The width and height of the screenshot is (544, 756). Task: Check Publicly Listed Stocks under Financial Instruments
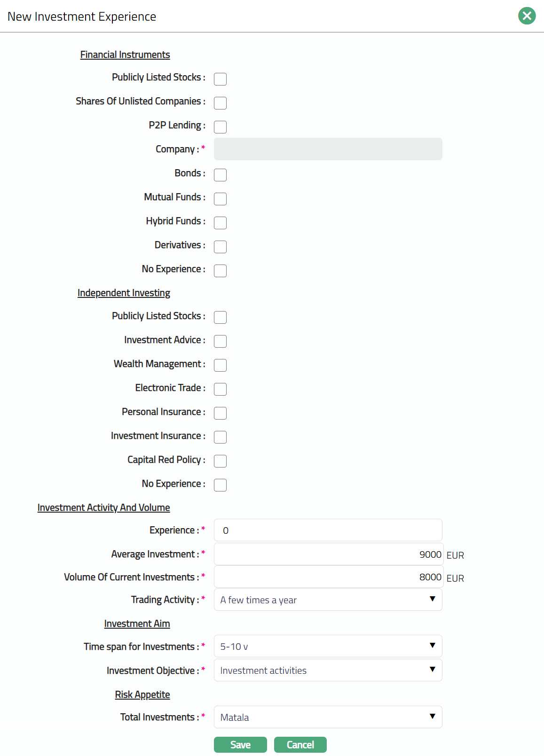tap(220, 79)
